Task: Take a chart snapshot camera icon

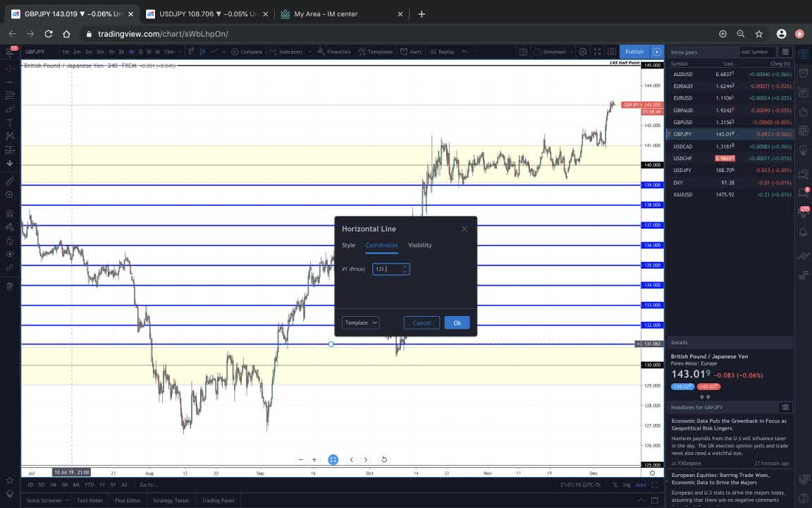Action: pos(612,52)
